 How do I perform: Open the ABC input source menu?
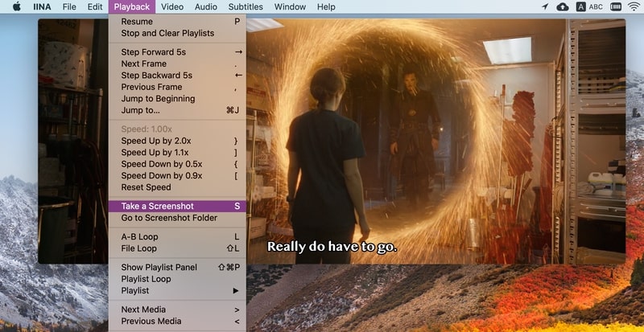(589, 6)
